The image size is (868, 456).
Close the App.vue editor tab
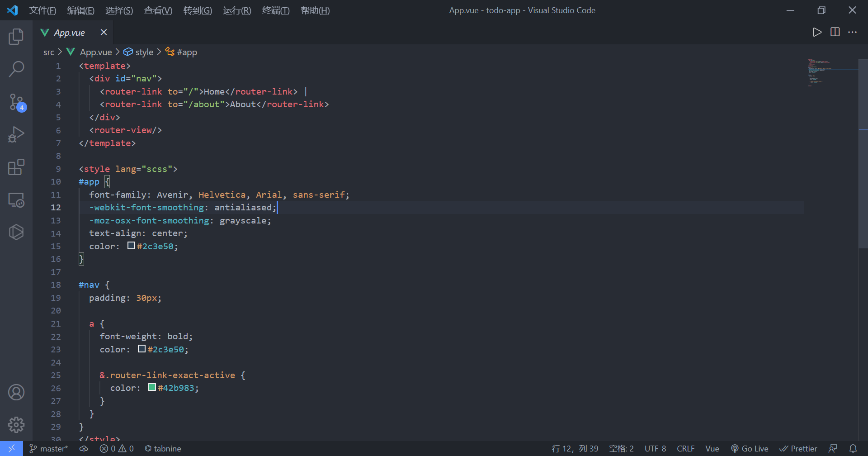tap(104, 32)
